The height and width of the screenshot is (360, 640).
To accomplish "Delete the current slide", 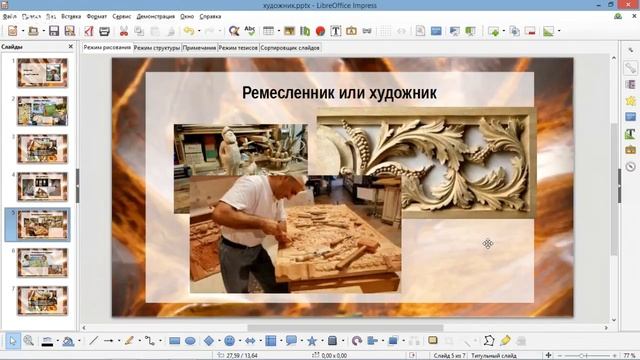I will 530,31.
